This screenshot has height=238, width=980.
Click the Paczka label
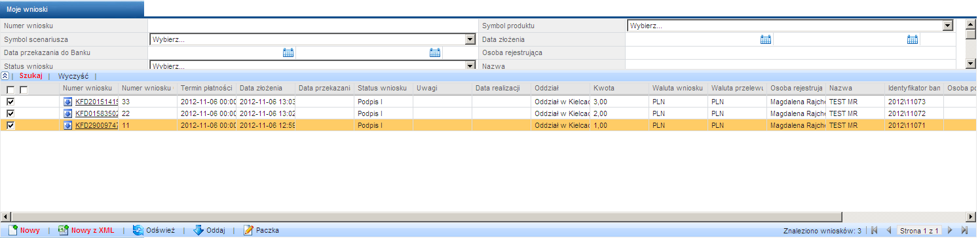click(267, 231)
